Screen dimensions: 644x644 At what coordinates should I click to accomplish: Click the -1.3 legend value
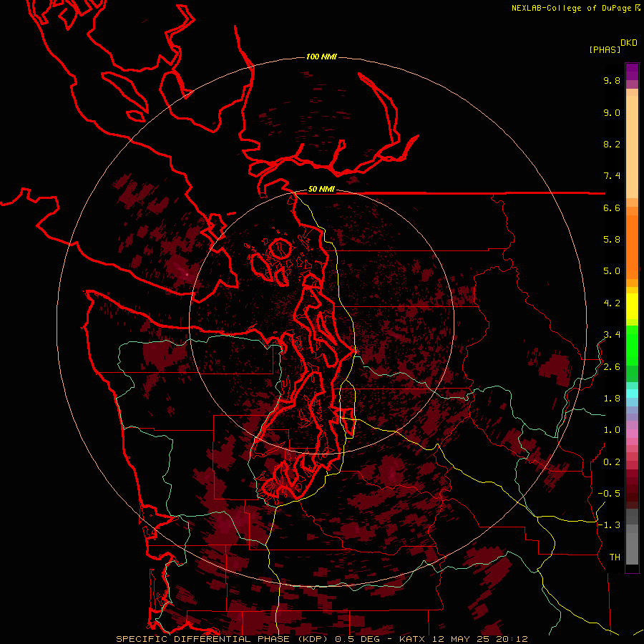click(x=609, y=525)
